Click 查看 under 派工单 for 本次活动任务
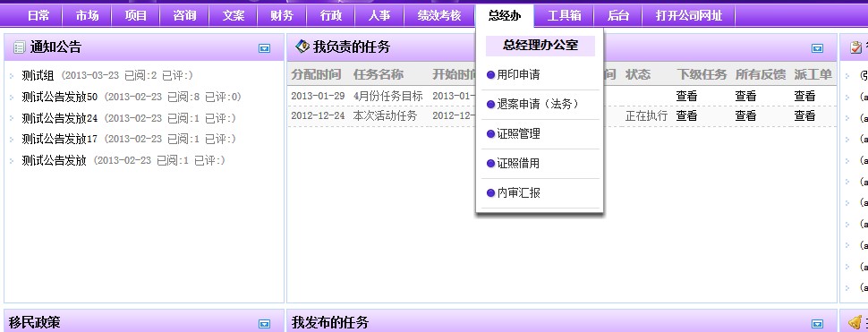The width and height of the screenshot is (868, 332). [804, 116]
